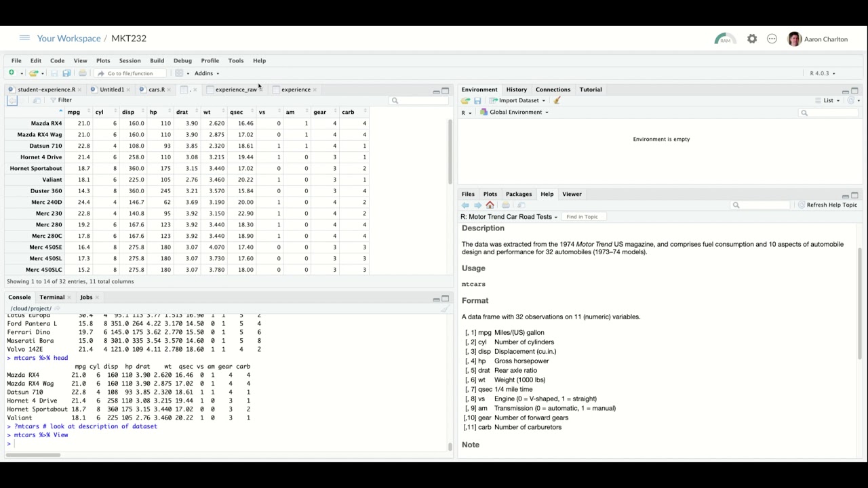
Task: Switch to the student-experience.R tab
Action: pyautogui.click(x=46, y=89)
